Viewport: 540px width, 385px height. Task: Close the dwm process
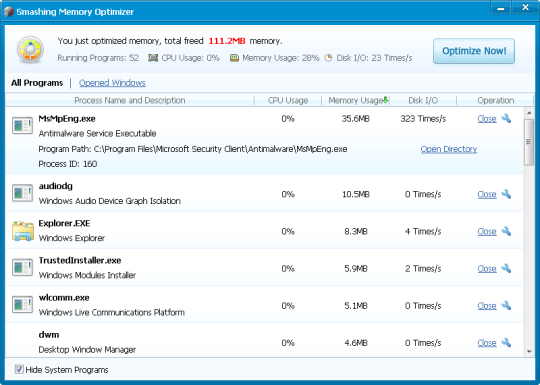[487, 343]
